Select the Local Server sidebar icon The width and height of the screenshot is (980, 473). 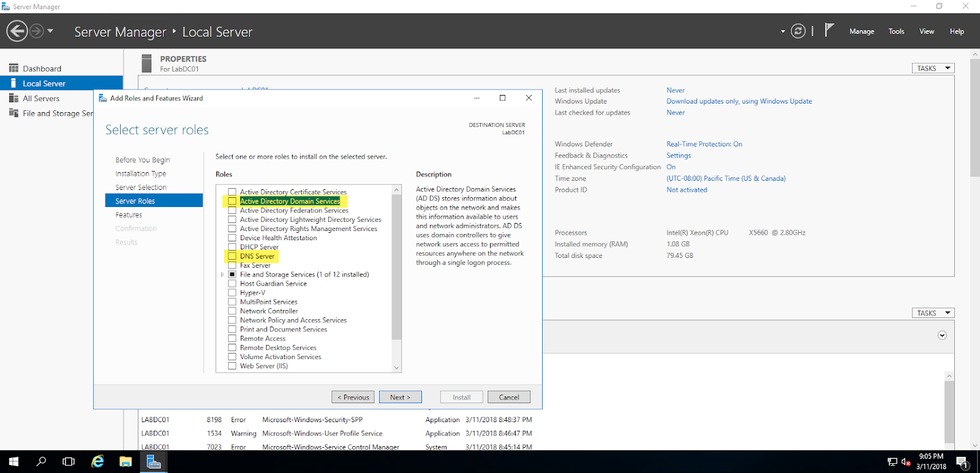(x=13, y=83)
